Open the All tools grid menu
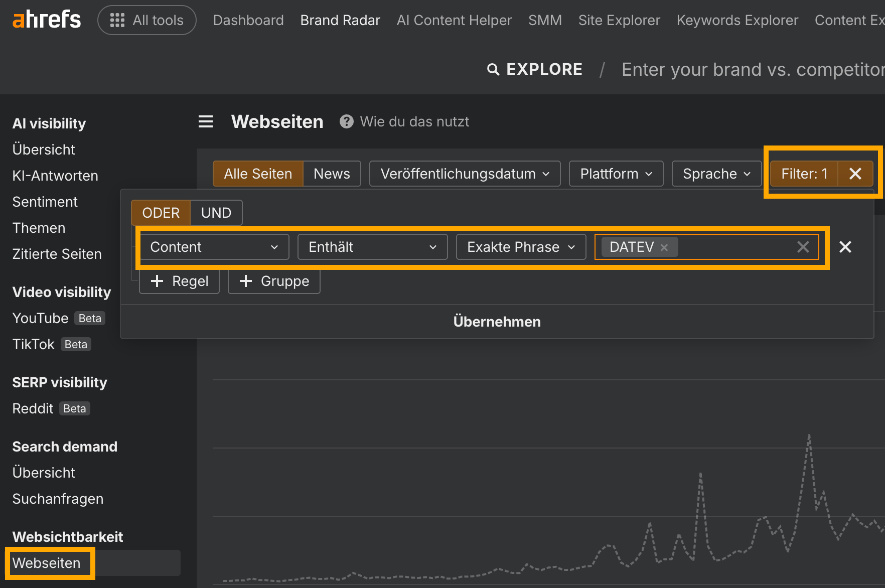The height and width of the screenshot is (588, 885). (147, 20)
